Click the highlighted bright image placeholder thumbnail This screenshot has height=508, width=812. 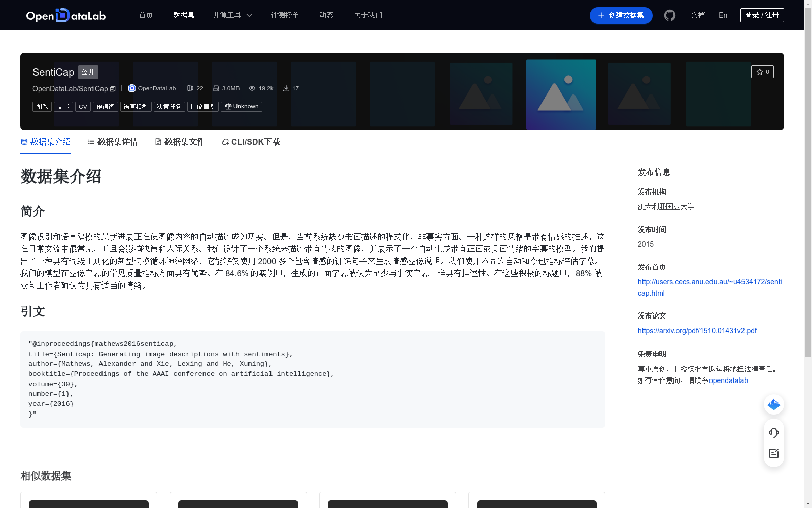(x=561, y=94)
